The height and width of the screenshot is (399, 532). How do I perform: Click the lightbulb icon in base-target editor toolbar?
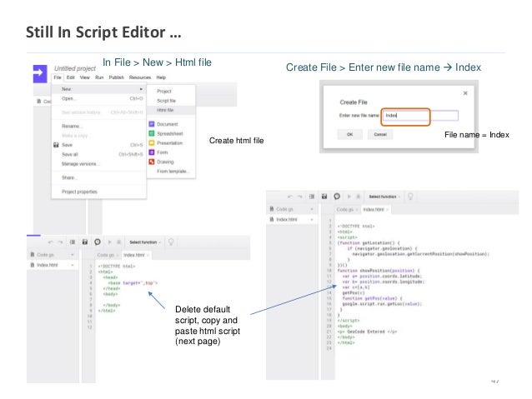tap(171, 242)
